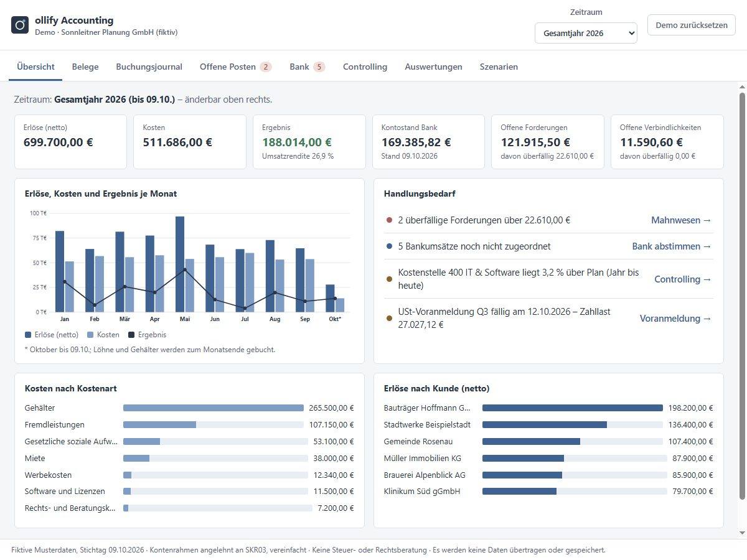Open the Bank tab
Screen dimensions: 747x560
[307, 67]
